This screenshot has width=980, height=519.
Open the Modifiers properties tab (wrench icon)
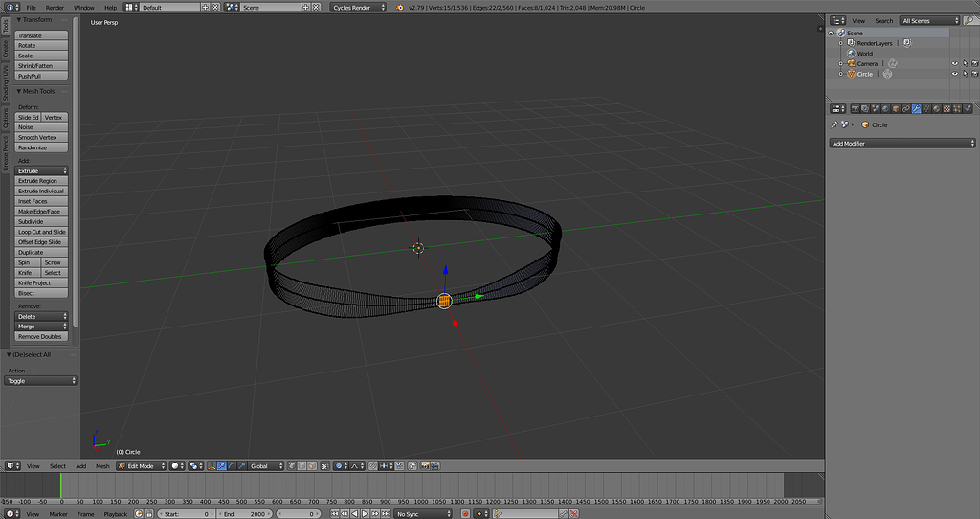click(x=916, y=109)
